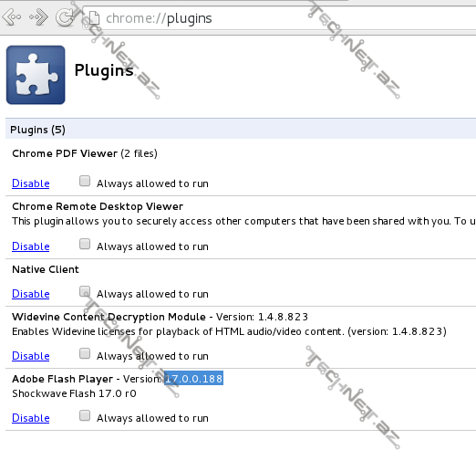Click the browser Back arrow button
The width and height of the screenshot is (476, 450).
pyautogui.click(x=12, y=16)
